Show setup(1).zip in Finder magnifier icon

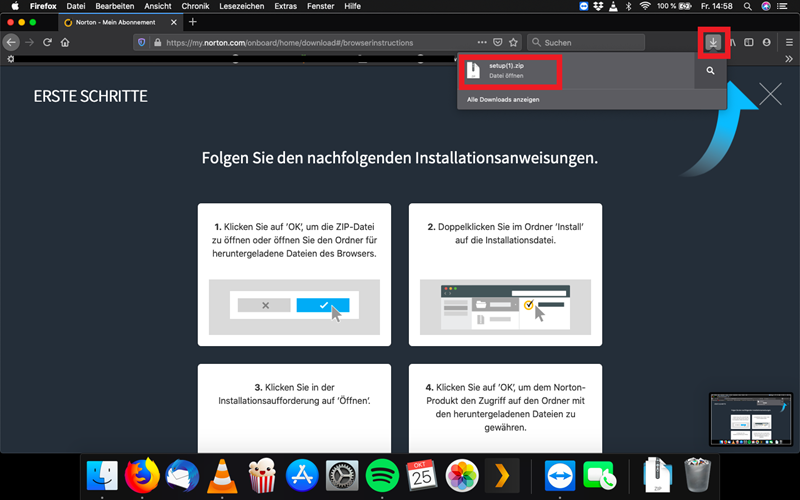[x=710, y=71]
